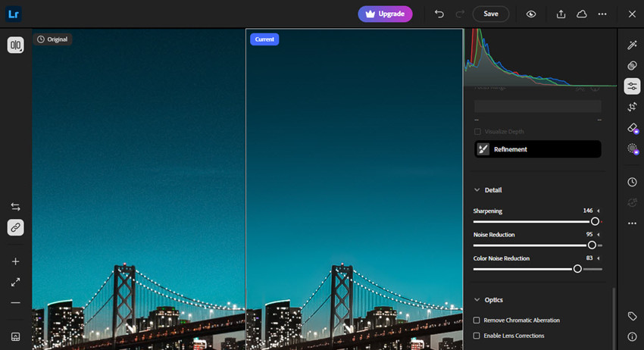Collapse the Optics section
644x350 pixels.
[x=477, y=299]
